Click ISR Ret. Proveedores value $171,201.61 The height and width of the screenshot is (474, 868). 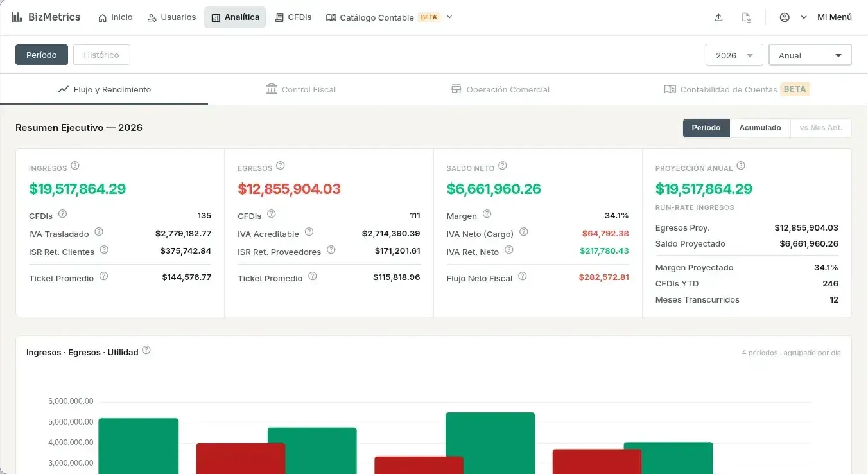click(x=397, y=251)
